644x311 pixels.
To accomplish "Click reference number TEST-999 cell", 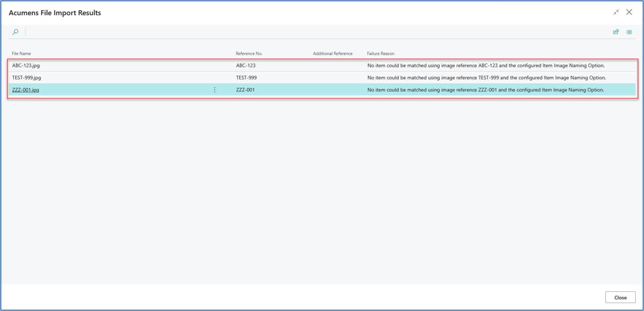I will point(246,77).
